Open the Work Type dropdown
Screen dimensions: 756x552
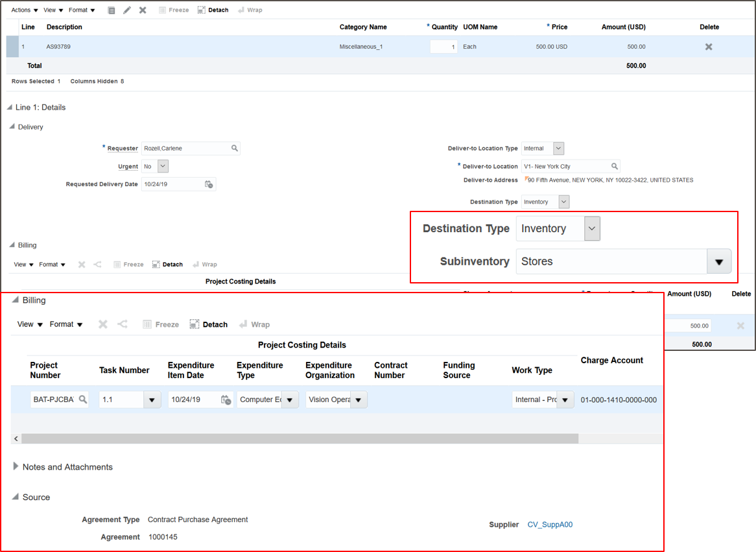tap(565, 400)
